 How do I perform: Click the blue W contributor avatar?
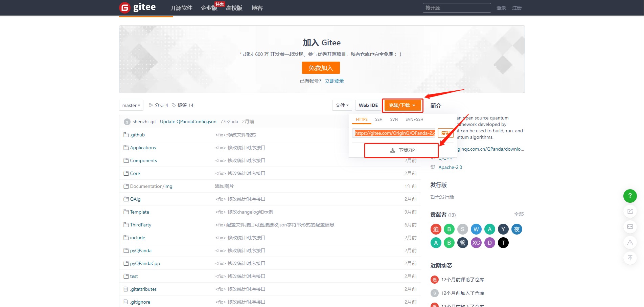pos(476,229)
